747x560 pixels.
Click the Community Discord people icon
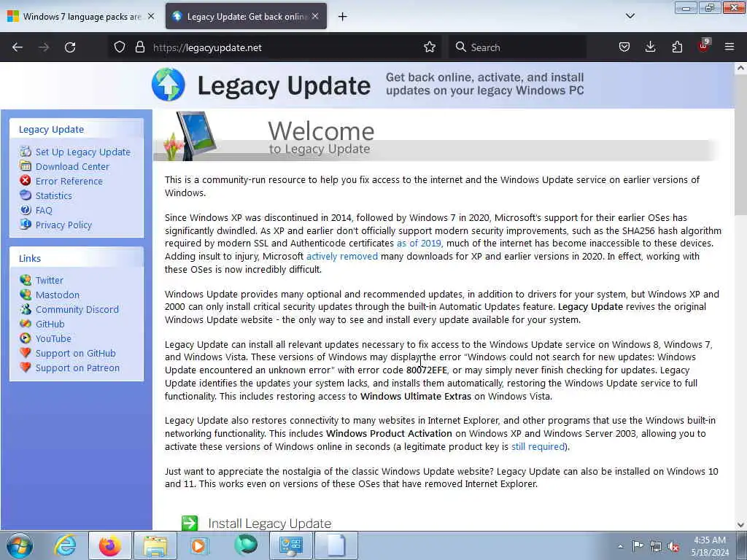click(26, 309)
